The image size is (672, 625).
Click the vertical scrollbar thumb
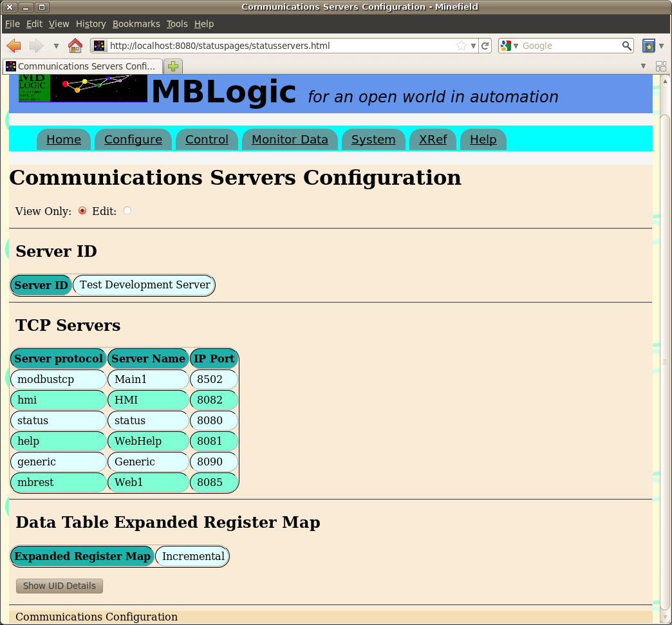[x=665, y=361]
